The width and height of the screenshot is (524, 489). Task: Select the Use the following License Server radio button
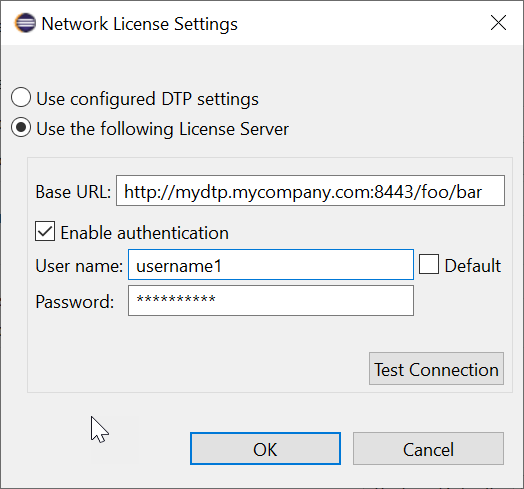pyautogui.click(x=21, y=127)
